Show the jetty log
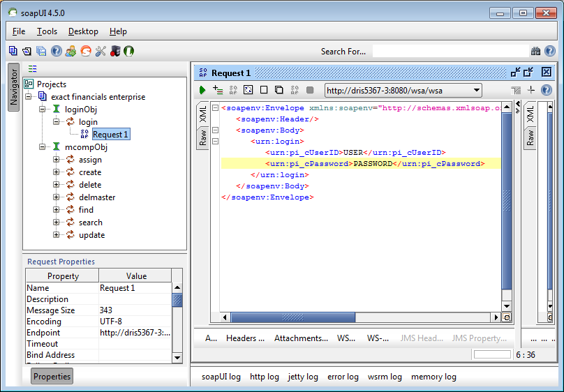This screenshot has height=392, width=564. [x=303, y=377]
